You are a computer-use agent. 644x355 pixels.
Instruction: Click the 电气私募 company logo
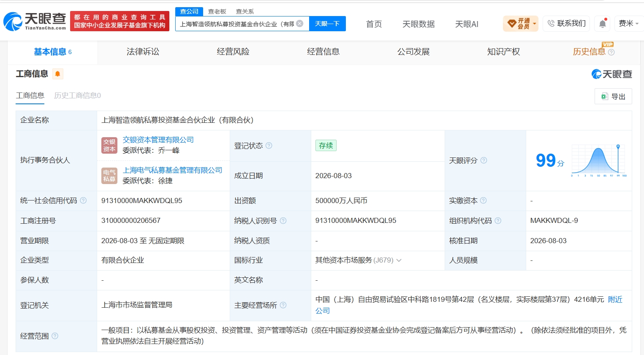point(109,176)
